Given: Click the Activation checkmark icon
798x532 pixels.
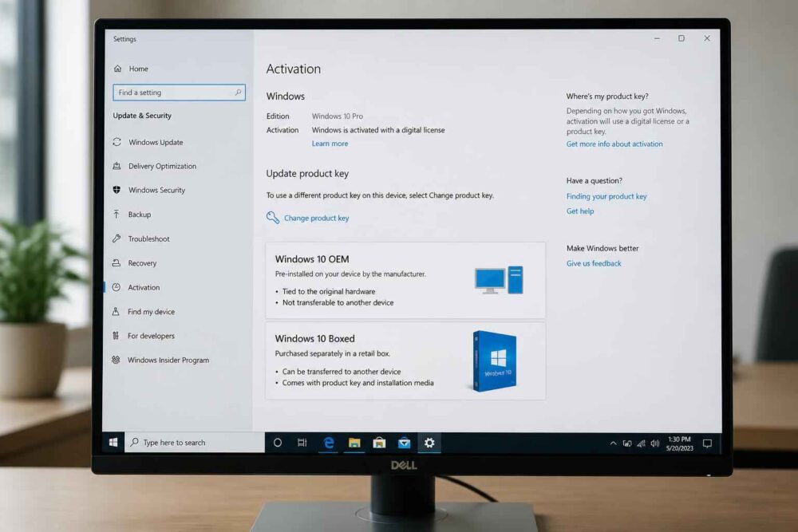Looking at the screenshot, I should (116, 287).
